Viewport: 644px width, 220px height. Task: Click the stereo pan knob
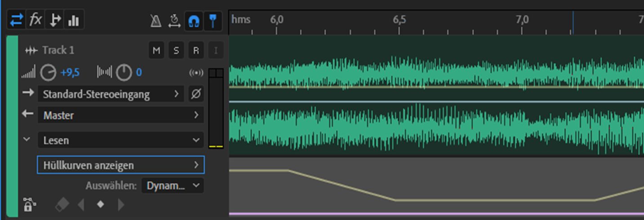pyautogui.click(x=124, y=72)
